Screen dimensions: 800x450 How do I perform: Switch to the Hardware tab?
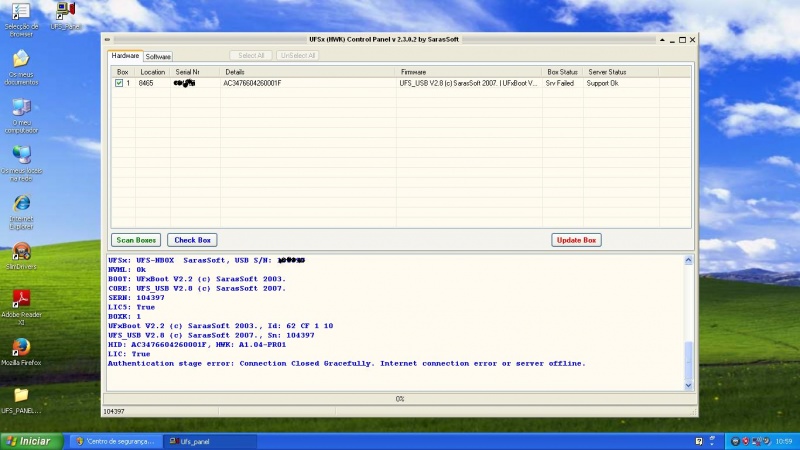point(125,56)
